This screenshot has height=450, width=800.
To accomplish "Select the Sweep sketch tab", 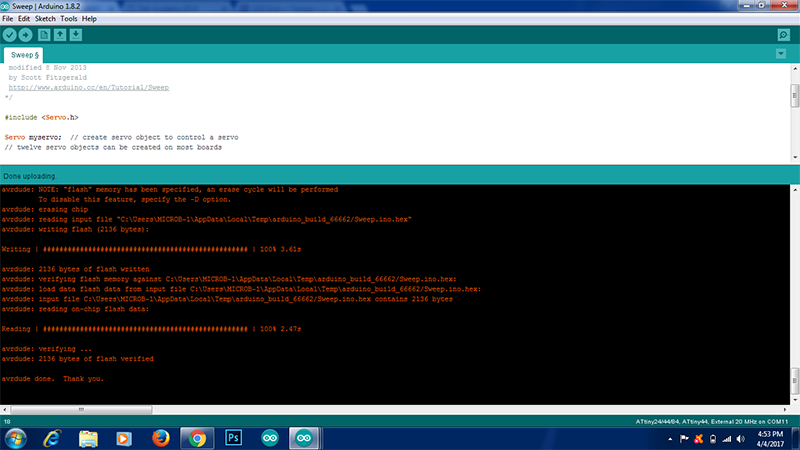I will pyautogui.click(x=24, y=55).
